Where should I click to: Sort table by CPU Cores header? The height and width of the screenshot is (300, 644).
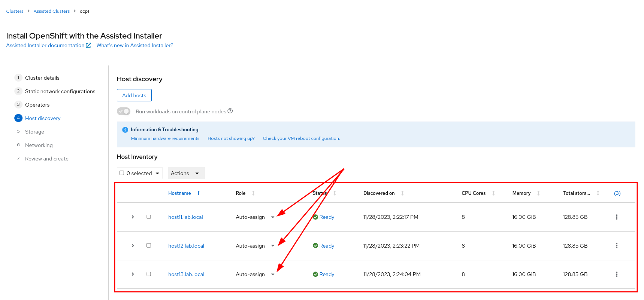474,193
